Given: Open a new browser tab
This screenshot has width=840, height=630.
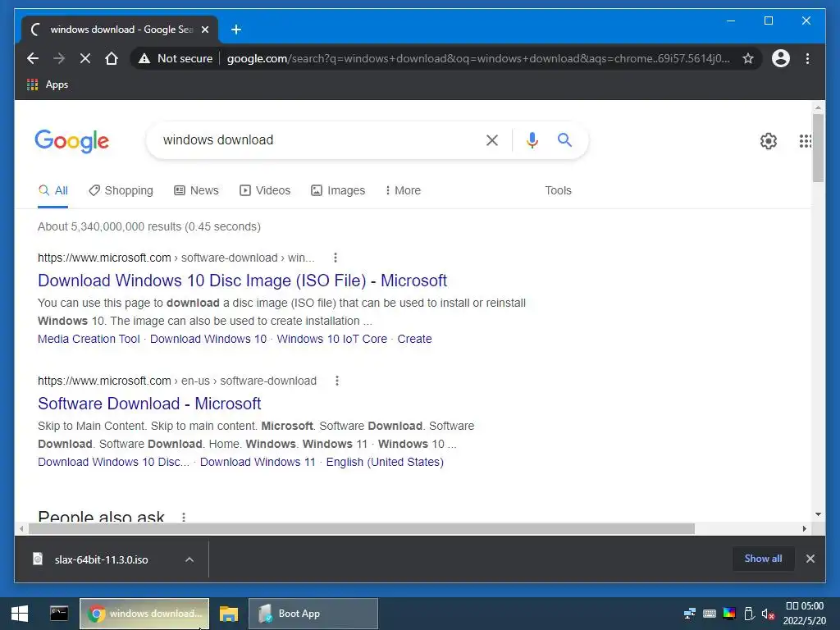Looking at the screenshot, I should (236, 30).
